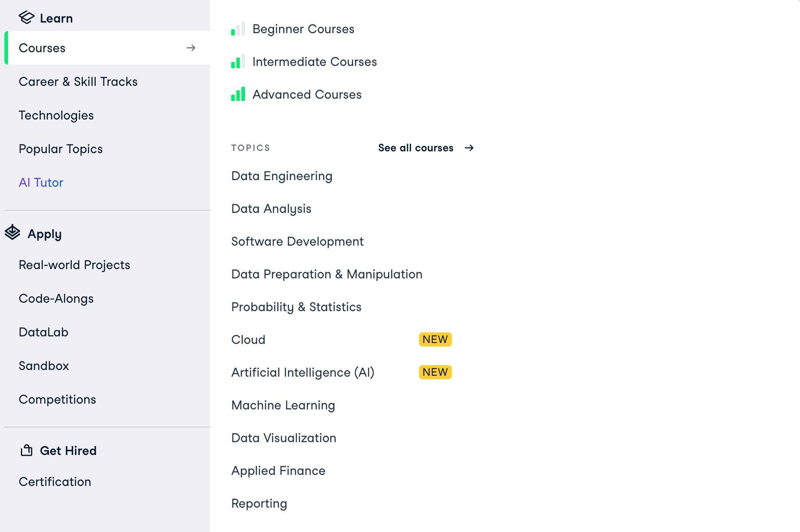Open Probability & Statistics topic
This screenshot has width=800, height=532.
[x=296, y=307]
